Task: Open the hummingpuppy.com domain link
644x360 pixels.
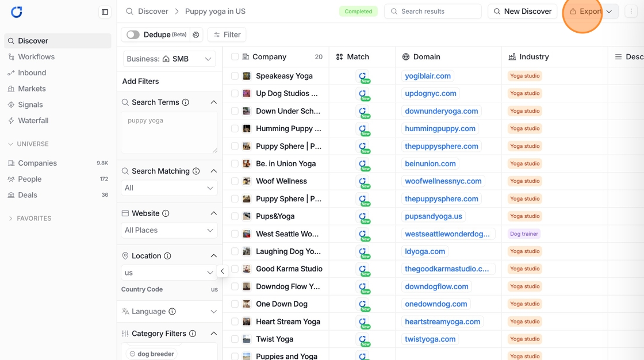Action: 440,129
